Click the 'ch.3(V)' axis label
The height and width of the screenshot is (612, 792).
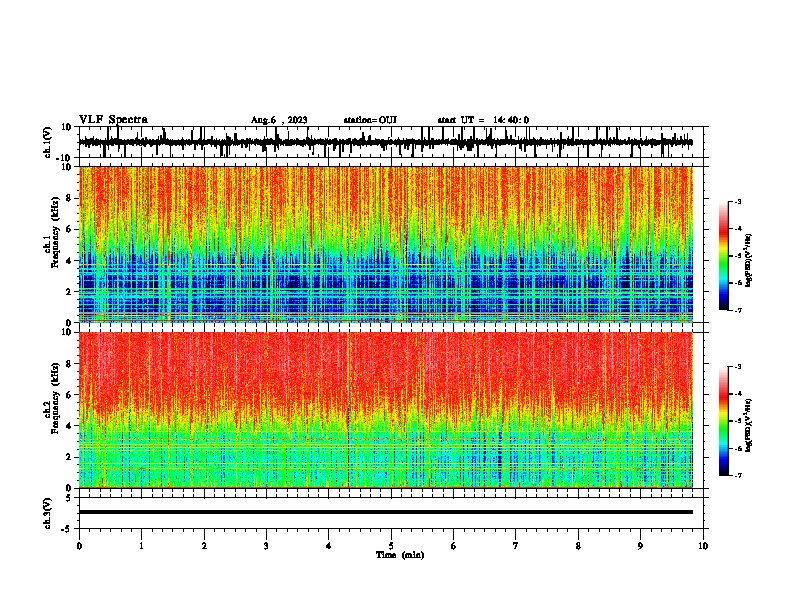click(x=48, y=513)
